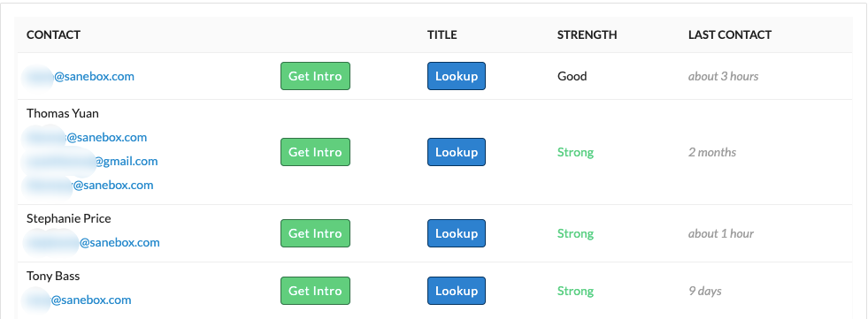Screen dimensions: 868x319
Task: Open Stephanie Price's sanebox.com email link
Action: (93, 243)
